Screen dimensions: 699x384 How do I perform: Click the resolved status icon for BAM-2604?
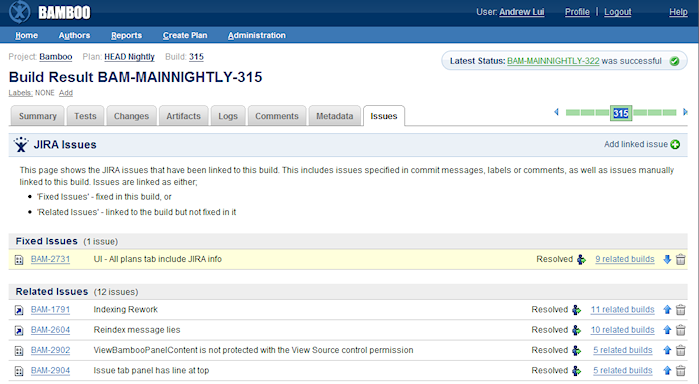point(576,330)
